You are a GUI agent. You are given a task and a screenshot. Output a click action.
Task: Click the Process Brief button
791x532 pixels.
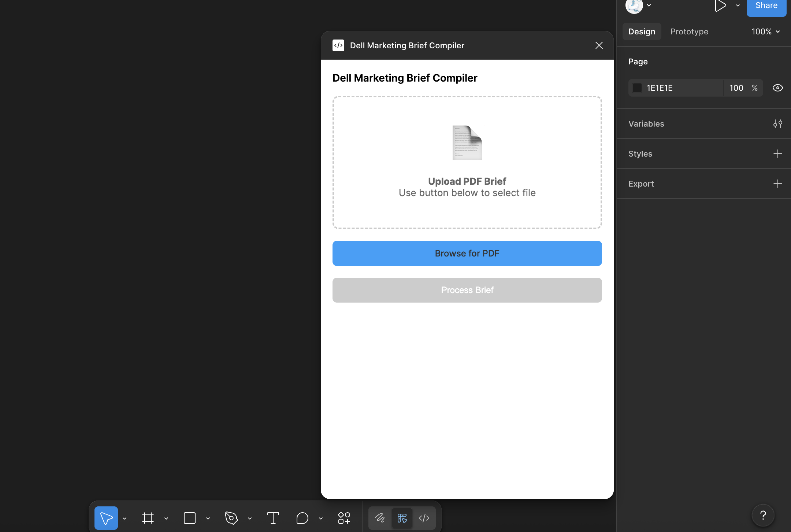coord(467,290)
